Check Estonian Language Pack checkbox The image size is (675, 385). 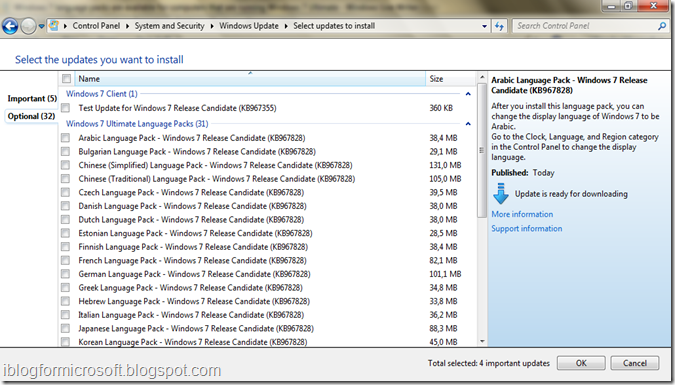[65, 233]
